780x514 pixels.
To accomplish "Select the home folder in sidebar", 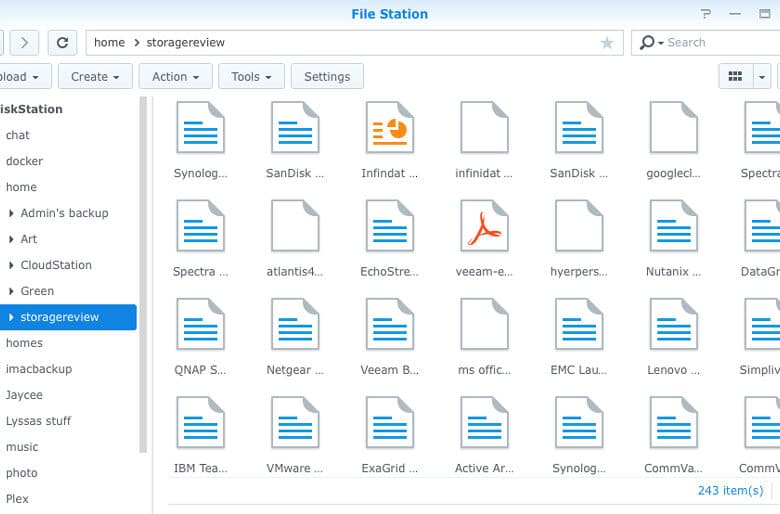I will point(21,187).
